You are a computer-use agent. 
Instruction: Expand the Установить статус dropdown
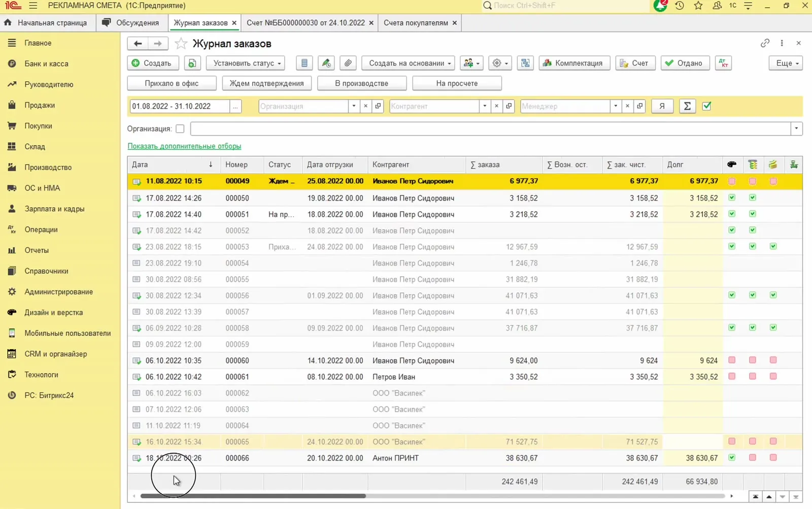(246, 63)
